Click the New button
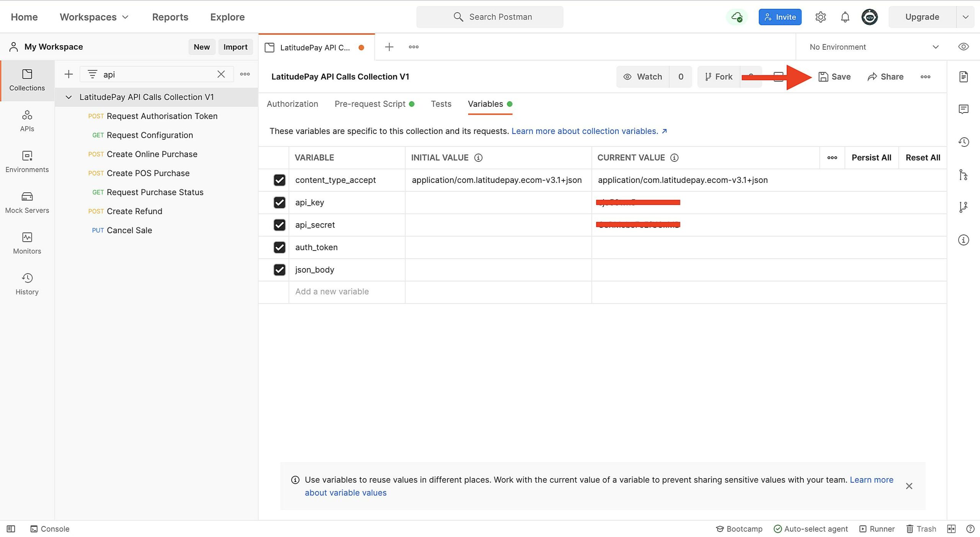The width and height of the screenshot is (980, 537). point(201,47)
